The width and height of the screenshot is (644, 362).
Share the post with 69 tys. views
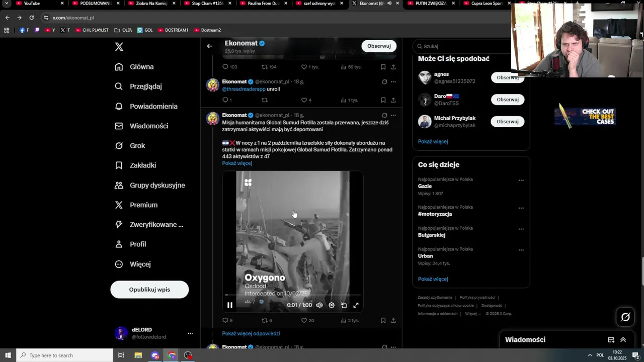[393, 67]
